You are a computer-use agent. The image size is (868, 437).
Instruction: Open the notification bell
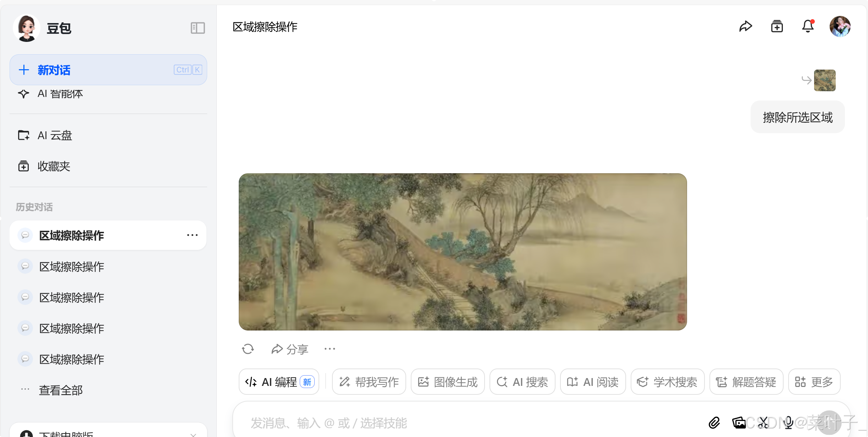coord(808,26)
